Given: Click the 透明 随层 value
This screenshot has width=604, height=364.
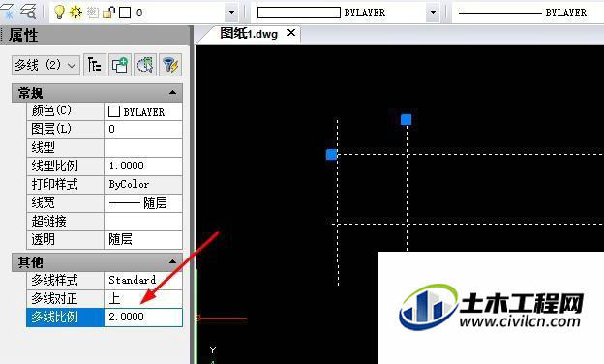Looking at the screenshot, I should [x=143, y=239].
